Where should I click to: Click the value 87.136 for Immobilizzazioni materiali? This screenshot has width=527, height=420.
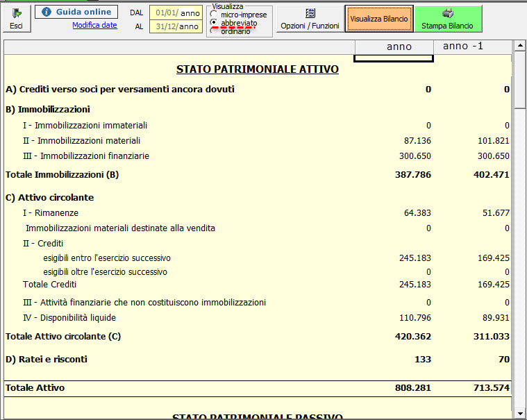coord(417,141)
